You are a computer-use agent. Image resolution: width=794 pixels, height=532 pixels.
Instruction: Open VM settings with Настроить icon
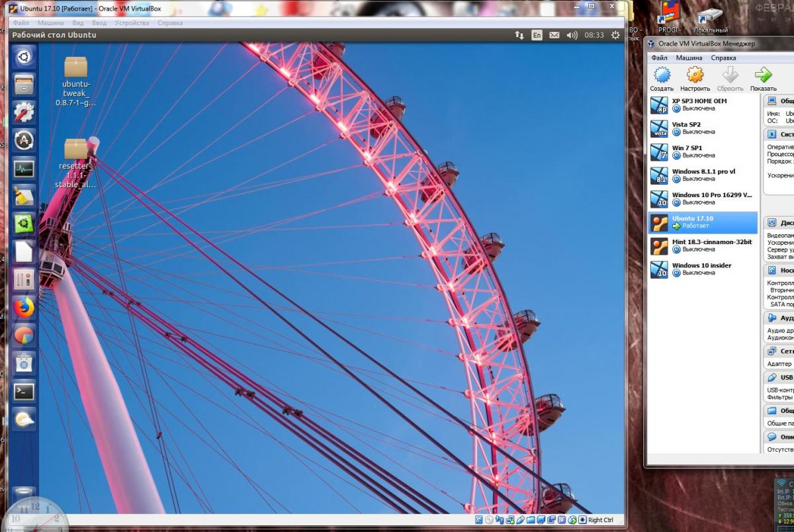695,75
